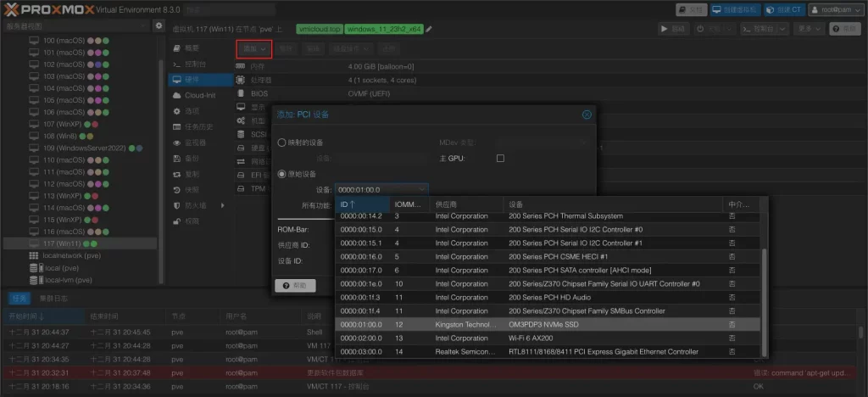Open the root@pam user menu

click(x=836, y=10)
